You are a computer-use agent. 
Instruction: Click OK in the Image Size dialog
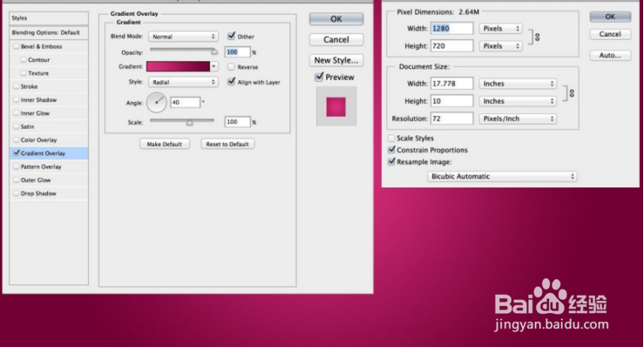click(x=610, y=17)
